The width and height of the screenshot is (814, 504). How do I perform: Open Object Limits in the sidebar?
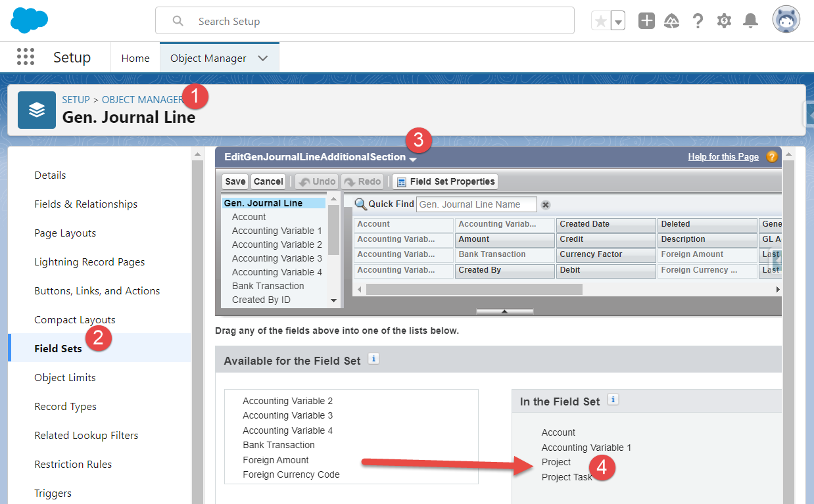tap(64, 377)
